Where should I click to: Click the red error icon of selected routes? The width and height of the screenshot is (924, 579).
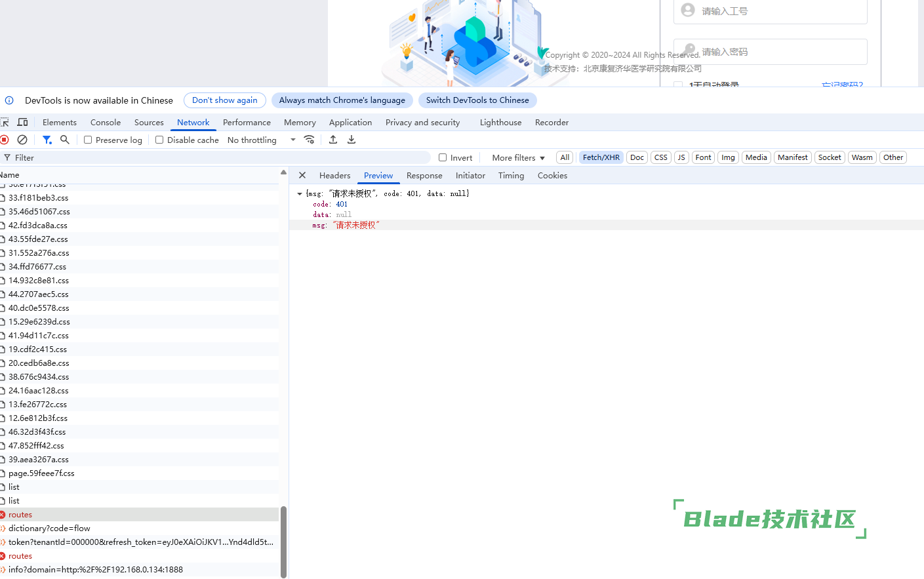[x=3, y=515]
